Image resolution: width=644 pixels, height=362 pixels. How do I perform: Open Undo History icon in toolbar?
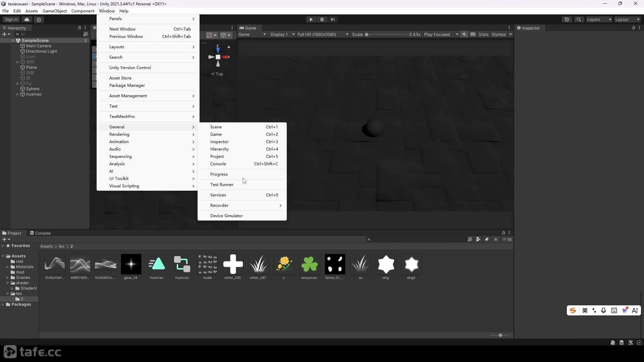pos(567,19)
